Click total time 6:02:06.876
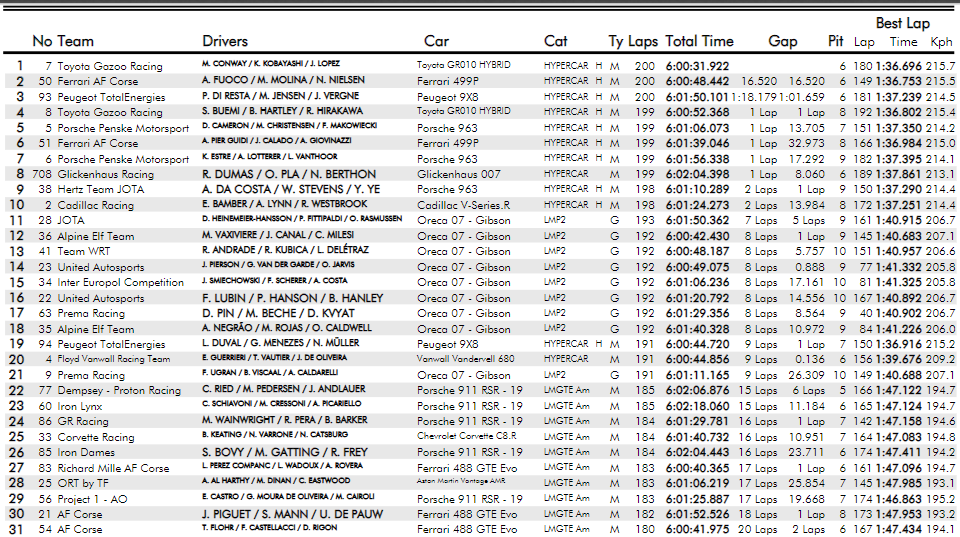 click(697, 391)
